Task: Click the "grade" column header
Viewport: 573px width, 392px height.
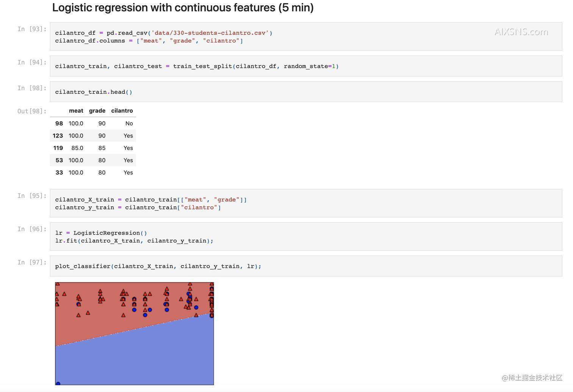Action: (x=97, y=111)
